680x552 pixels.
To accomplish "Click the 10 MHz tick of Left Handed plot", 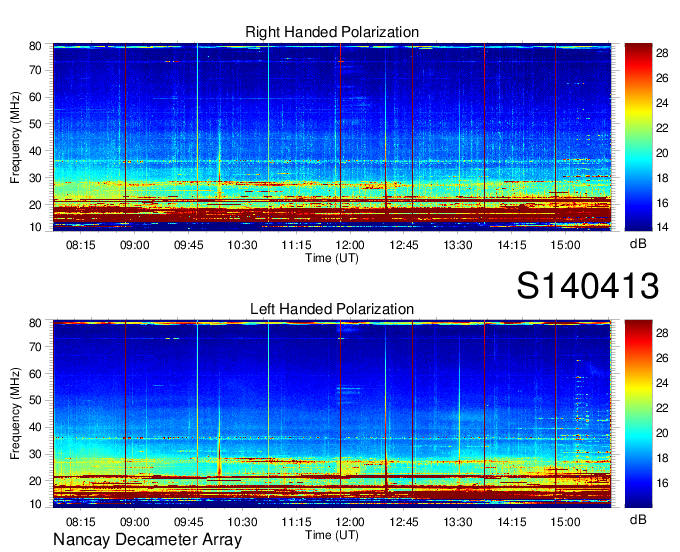I will point(35,504).
